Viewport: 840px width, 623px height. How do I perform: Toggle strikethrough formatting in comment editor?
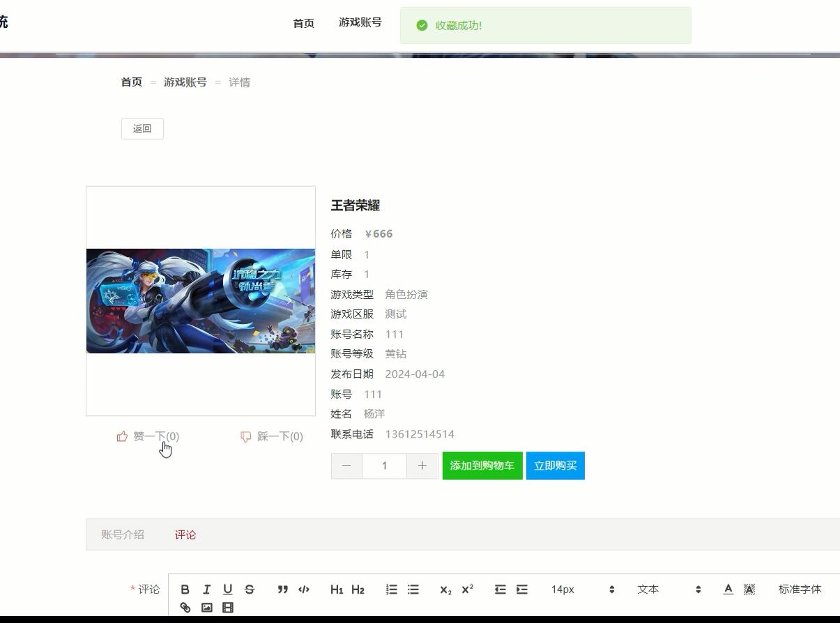click(x=250, y=589)
